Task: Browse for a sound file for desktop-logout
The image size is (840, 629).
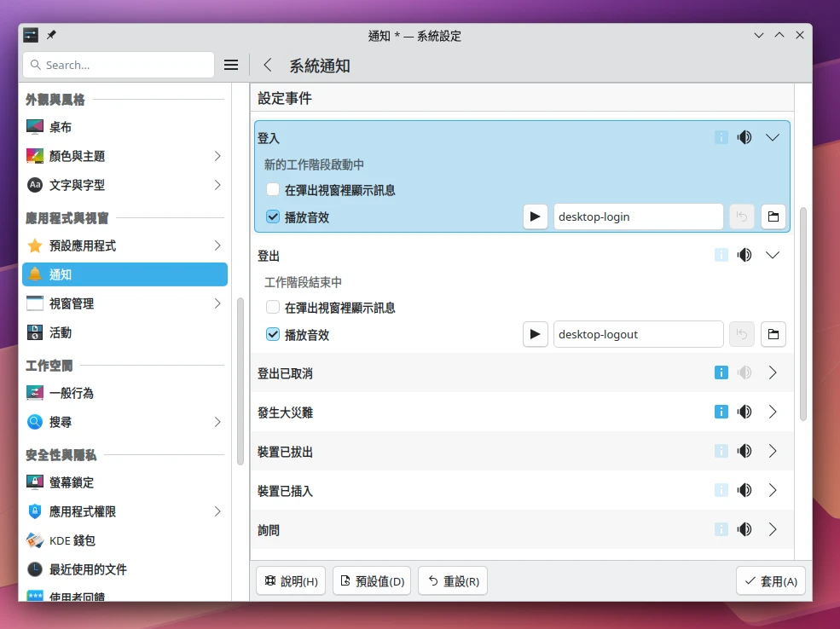Action: [773, 334]
